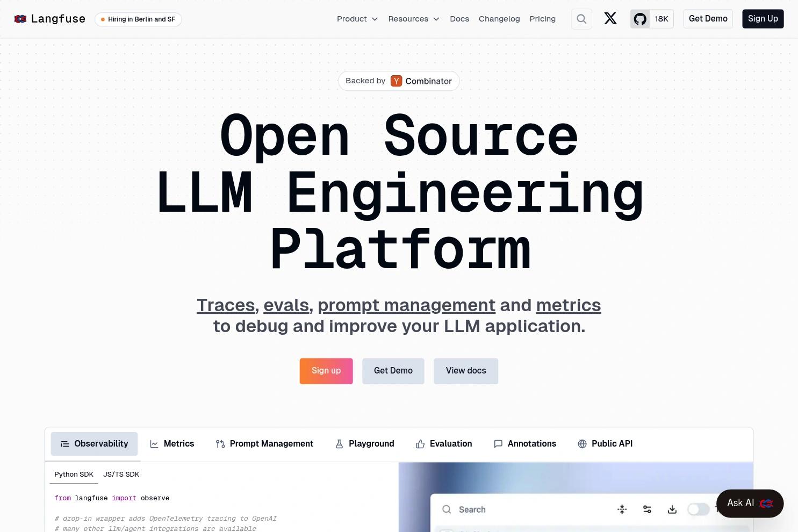The height and width of the screenshot is (532, 798).
Task: Open the X (Twitter) profile icon
Action: 610,19
